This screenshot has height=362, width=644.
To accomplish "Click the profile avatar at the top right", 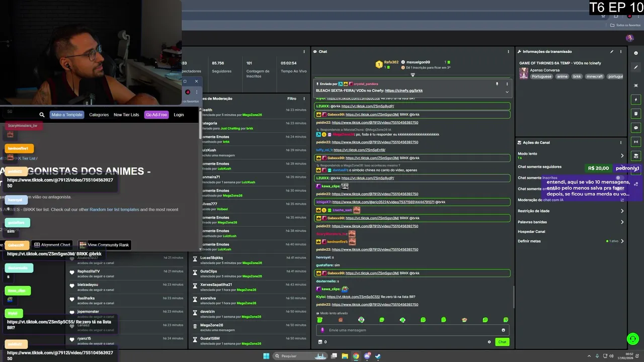I will [629, 38].
